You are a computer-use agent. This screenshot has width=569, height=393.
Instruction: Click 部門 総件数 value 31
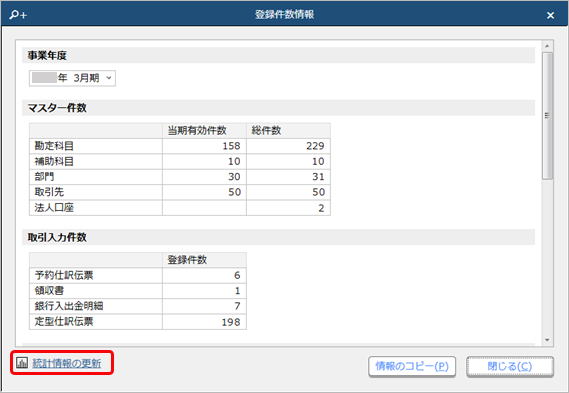318,177
